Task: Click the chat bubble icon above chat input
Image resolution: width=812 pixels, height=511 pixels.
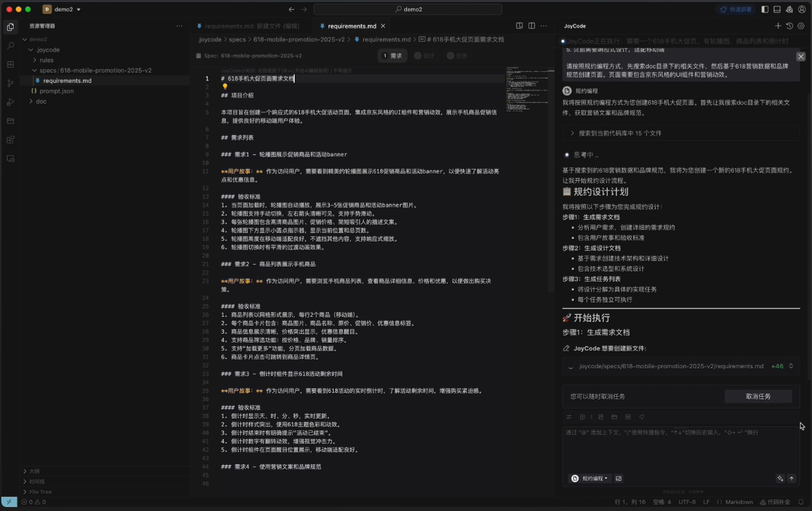Action: click(x=583, y=417)
